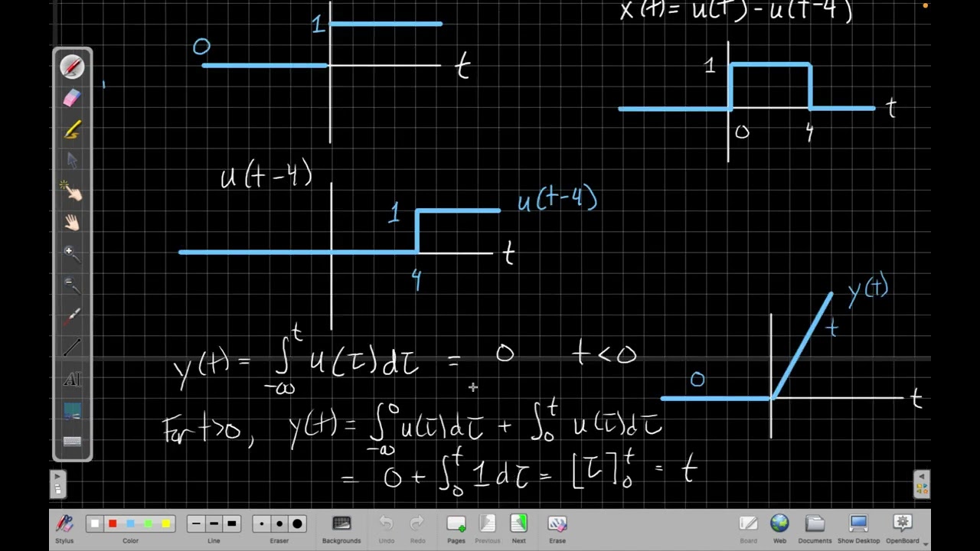This screenshot has height=551, width=980.
Task: Choose the write text tool
Action: 72,380
